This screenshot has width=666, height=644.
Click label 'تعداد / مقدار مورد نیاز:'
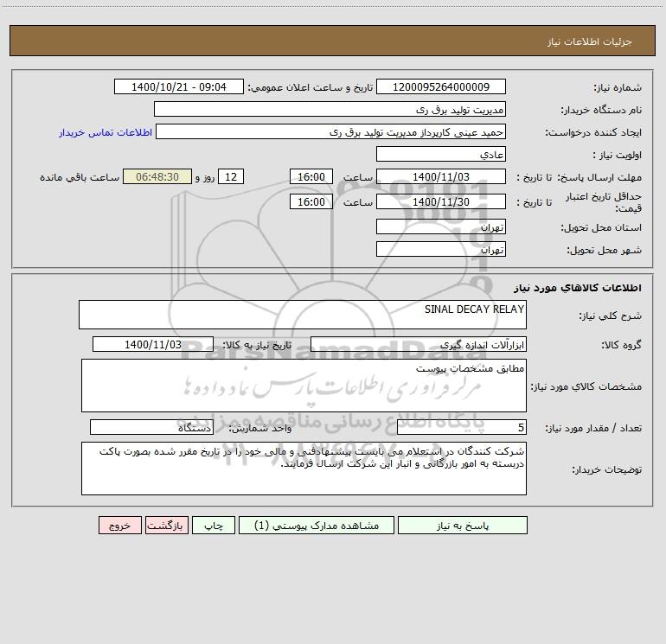[x=593, y=428]
